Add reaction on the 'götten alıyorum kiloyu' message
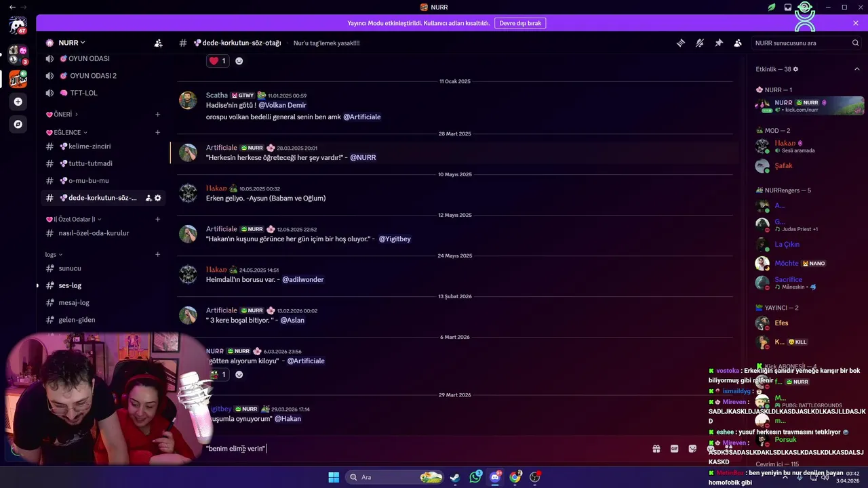Screen dimensions: 868x488 239,374
